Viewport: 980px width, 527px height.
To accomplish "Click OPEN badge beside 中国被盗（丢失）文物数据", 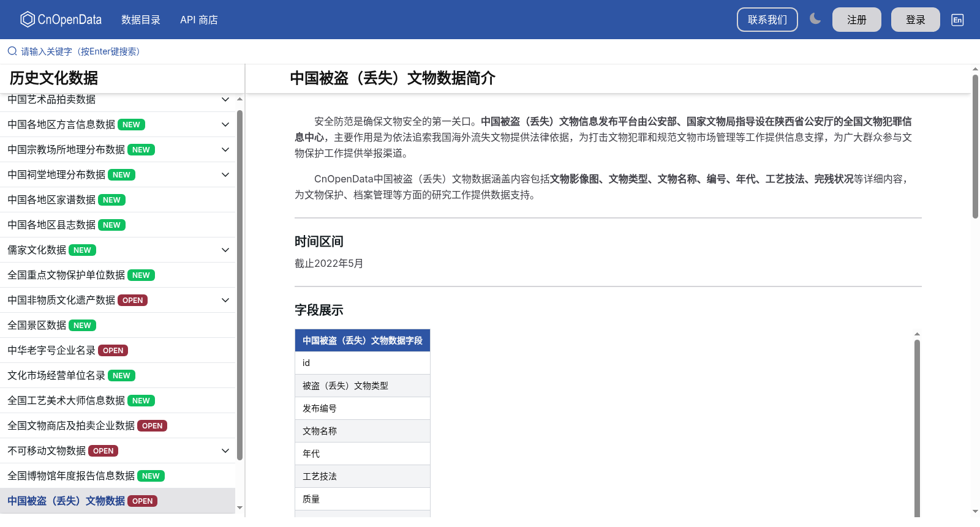I will 142,501.
